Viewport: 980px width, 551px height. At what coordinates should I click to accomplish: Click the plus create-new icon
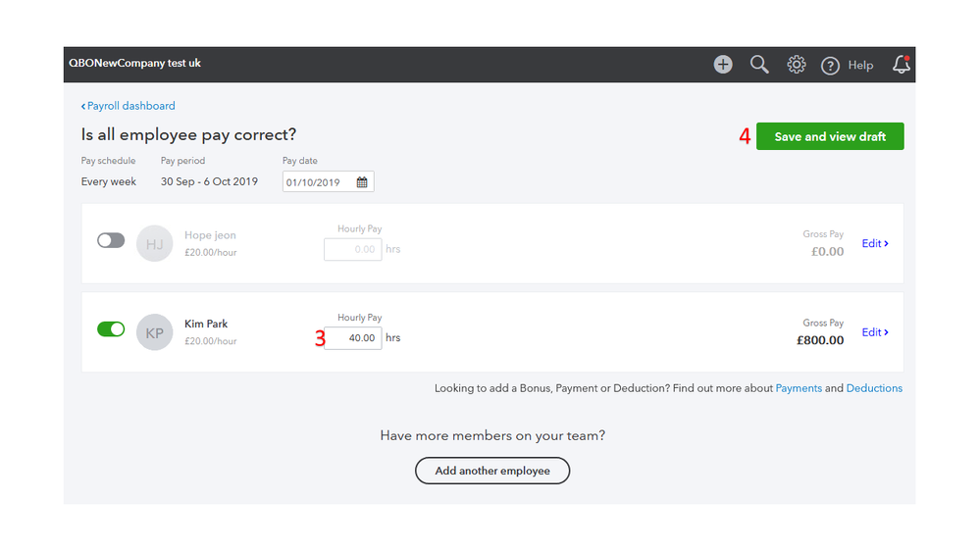(x=723, y=65)
